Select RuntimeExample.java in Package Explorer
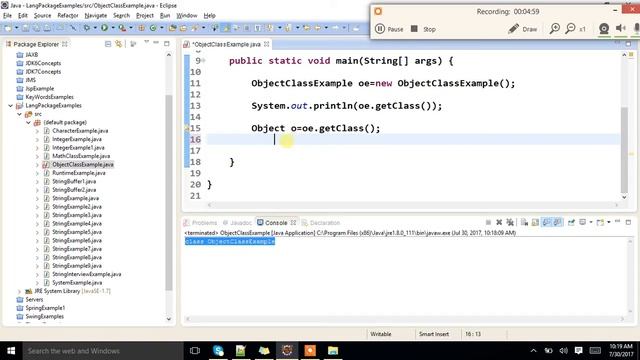This screenshot has height=360, width=640. 79,173
